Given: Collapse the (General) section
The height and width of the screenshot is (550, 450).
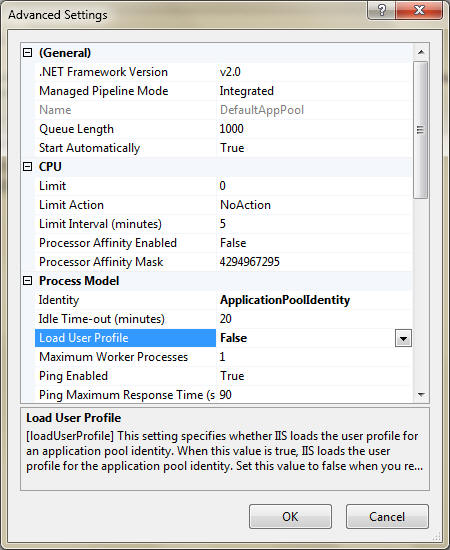Looking at the screenshot, I should pos(27,53).
